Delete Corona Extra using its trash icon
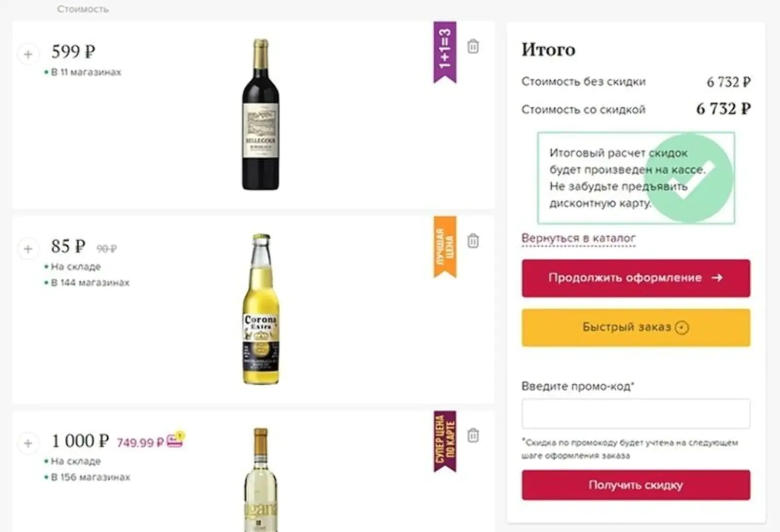The width and height of the screenshot is (780, 532). tap(473, 241)
